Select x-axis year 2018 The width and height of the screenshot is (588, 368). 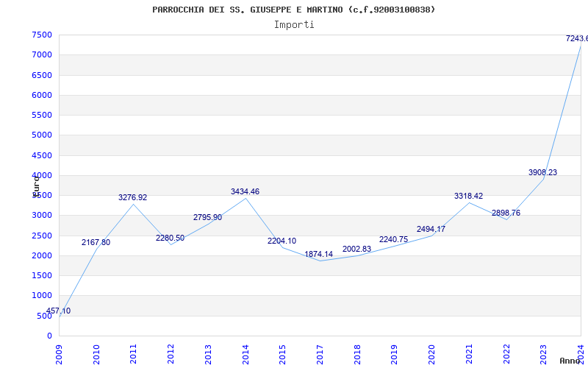(x=357, y=355)
